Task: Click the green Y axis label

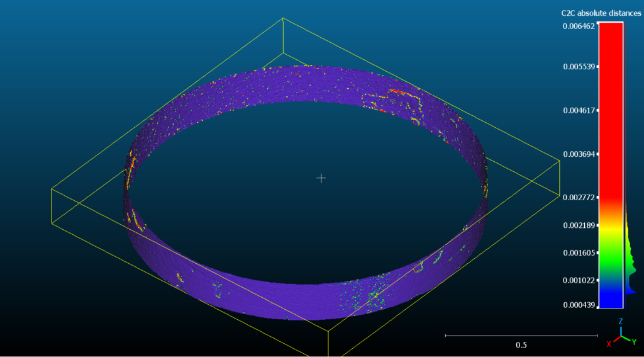Action: point(633,343)
